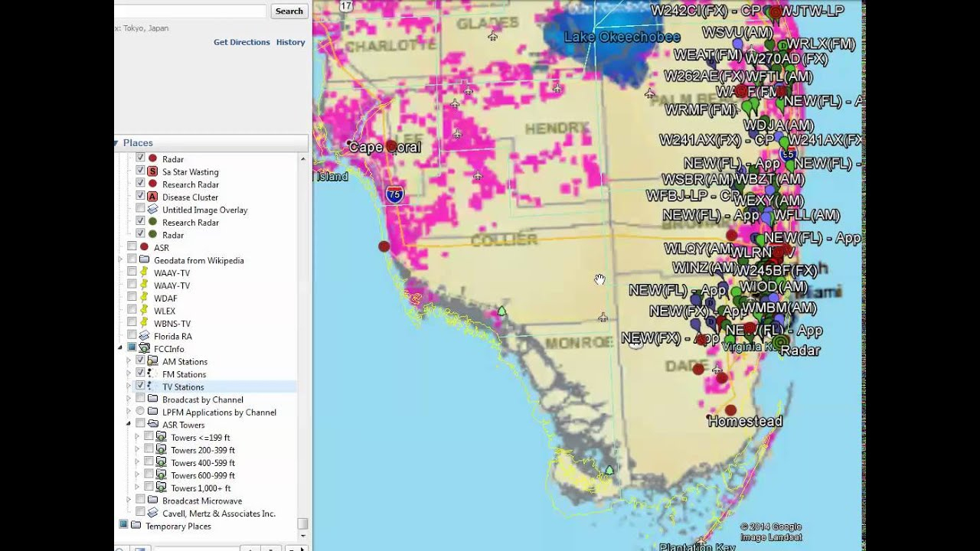The height and width of the screenshot is (551, 980).
Task: Click the red marker at Cape Coral
Action: (x=391, y=146)
